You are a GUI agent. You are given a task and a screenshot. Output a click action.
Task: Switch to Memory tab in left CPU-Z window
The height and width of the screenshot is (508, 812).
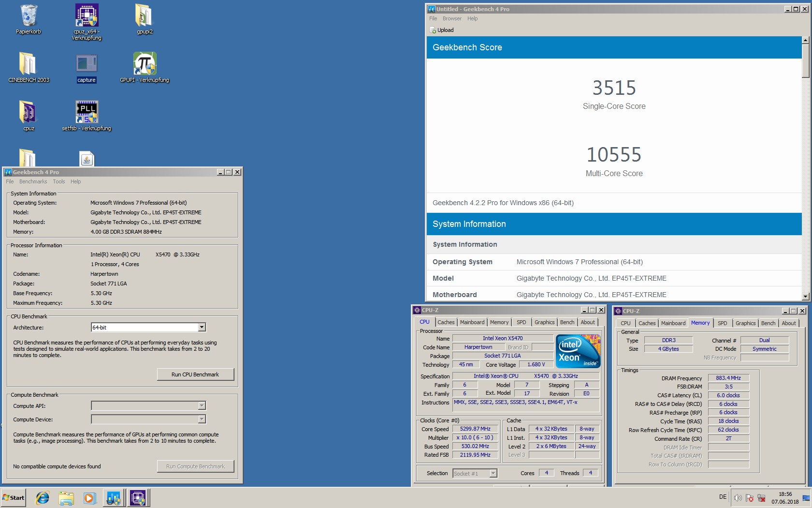[499, 322]
